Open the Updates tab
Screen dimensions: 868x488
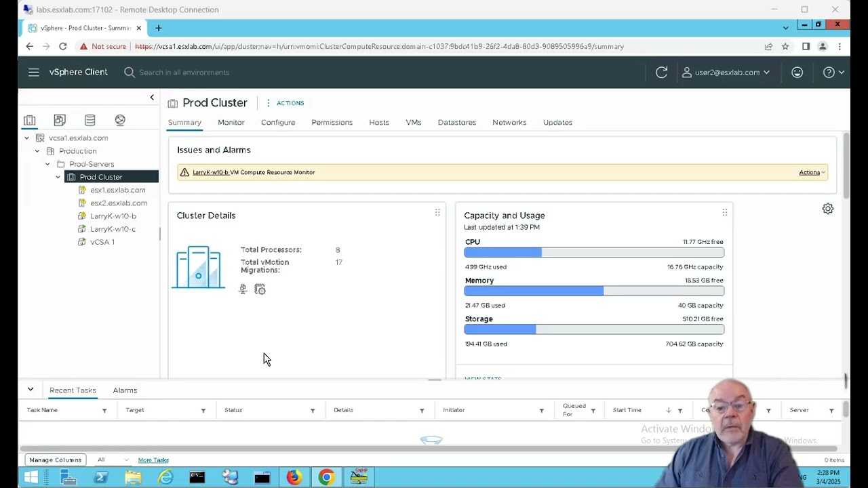(557, 123)
